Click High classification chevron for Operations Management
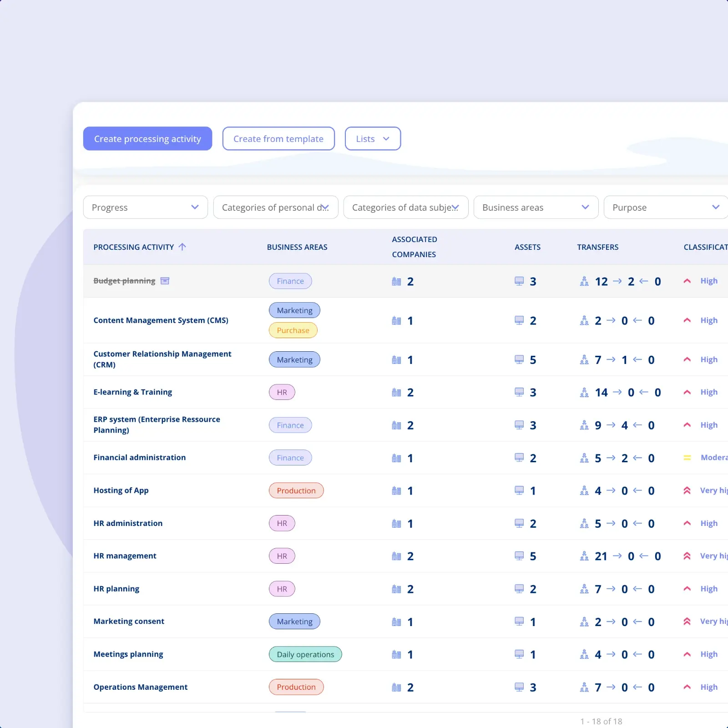Screen dimensions: 728x728 tap(687, 687)
